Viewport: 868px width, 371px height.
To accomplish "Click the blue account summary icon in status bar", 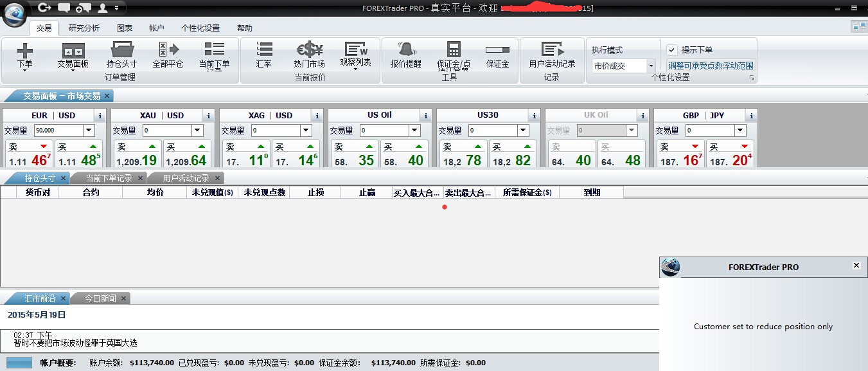I will pos(19,363).
